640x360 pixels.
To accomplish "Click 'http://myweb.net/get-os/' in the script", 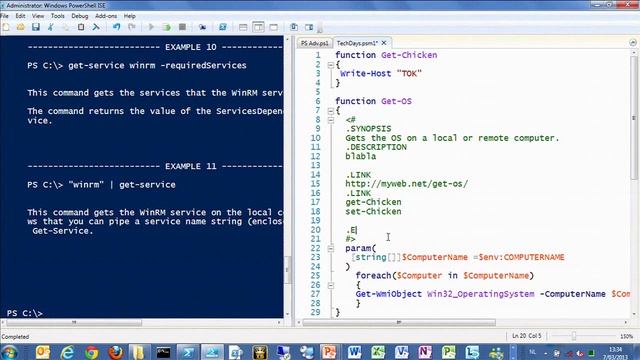I will 407,184.
